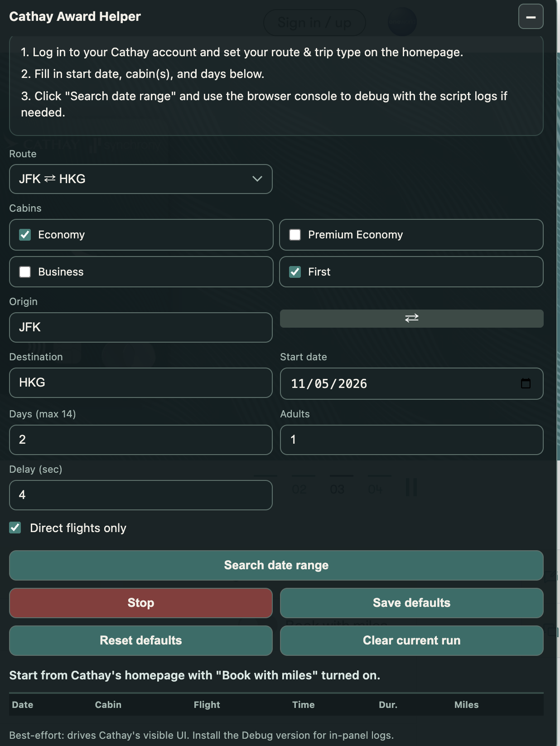This screenshot has width=560, height=746.
Task: Click the Date column header
Action: coord(23,705)
